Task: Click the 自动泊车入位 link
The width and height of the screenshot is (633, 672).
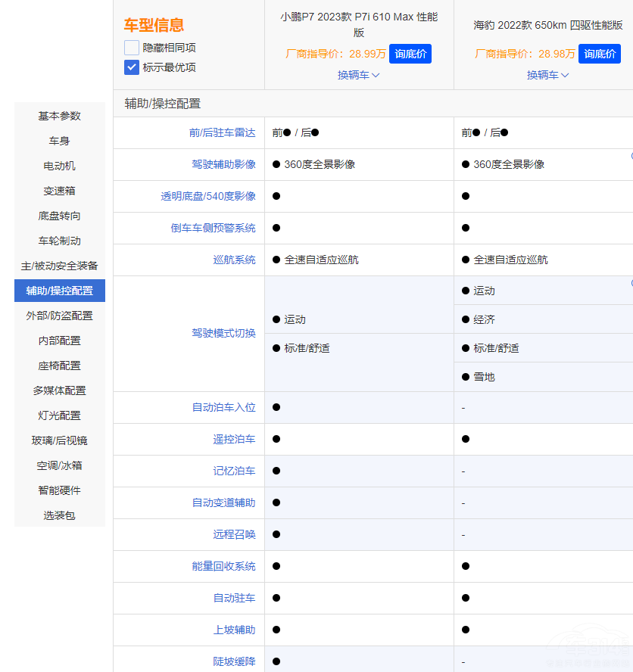Action: 224,407
